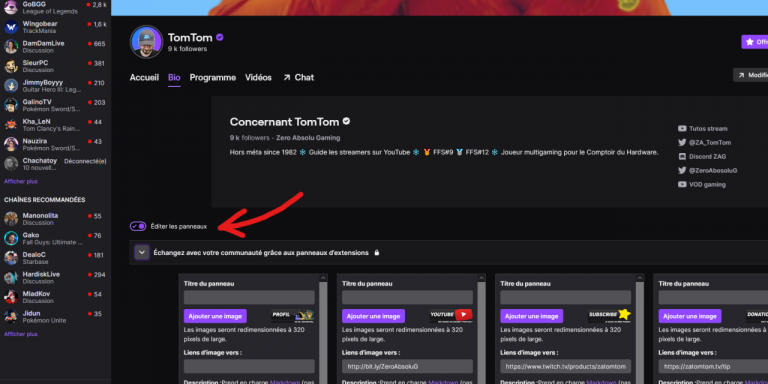
Task: Click the YouTube icon beside VOD gaming
Action: [x=682, y=185]
